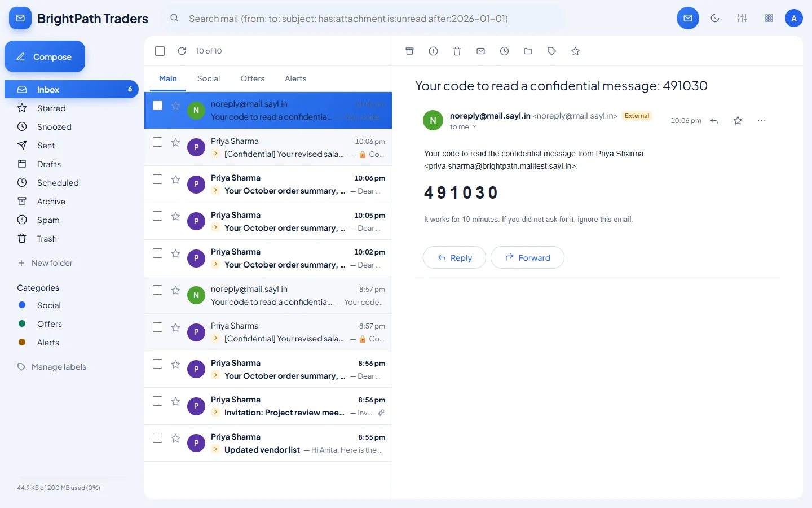The image size is (812, 508).
Task: Click the Compose button
Action: tap(45, 56)
